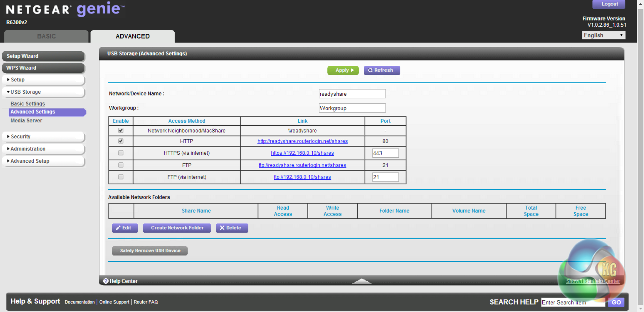Open the HTTP readyshare routerlogin link
Screen dimensions: 644x312
tap(302, 141)
